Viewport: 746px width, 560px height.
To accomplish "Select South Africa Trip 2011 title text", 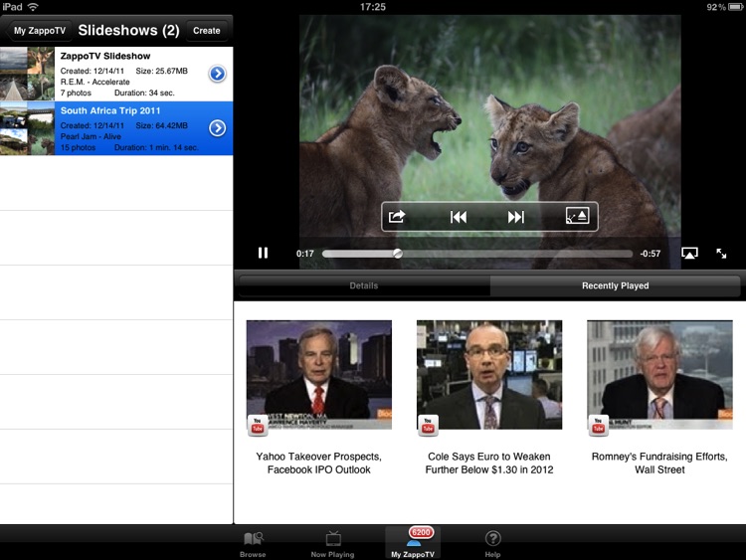I will coord(110,110).
